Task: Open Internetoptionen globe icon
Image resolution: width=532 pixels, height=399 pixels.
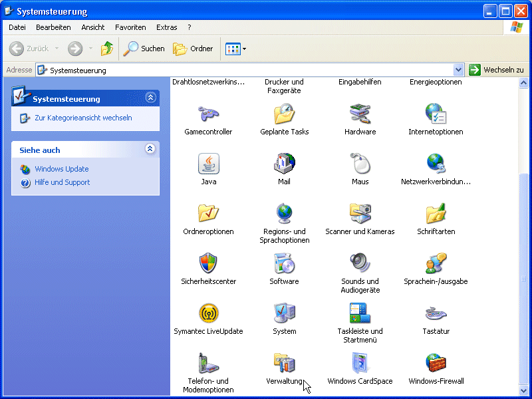Action: [436, 114]
